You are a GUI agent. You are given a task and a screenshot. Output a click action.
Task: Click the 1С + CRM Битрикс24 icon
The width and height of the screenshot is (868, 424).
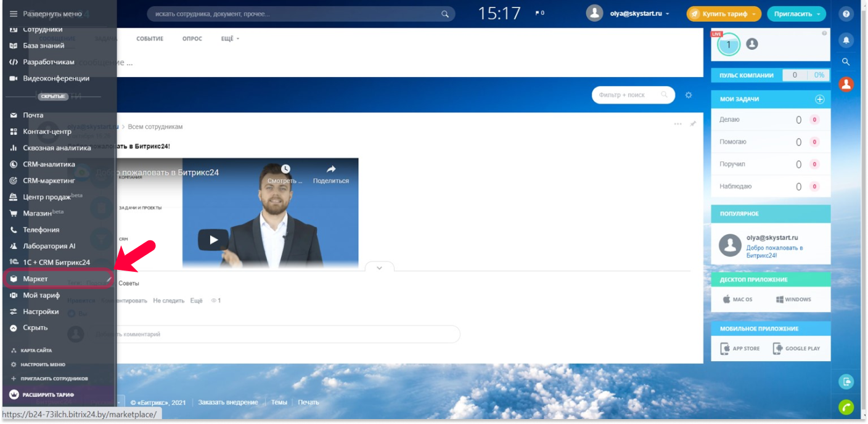coord(14,263)
